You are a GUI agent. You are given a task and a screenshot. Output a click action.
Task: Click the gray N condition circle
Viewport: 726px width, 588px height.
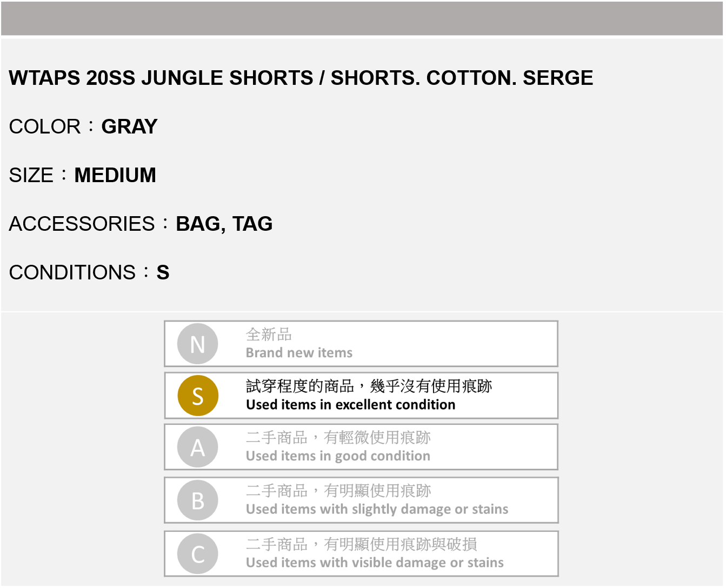[x=198, y=344]
